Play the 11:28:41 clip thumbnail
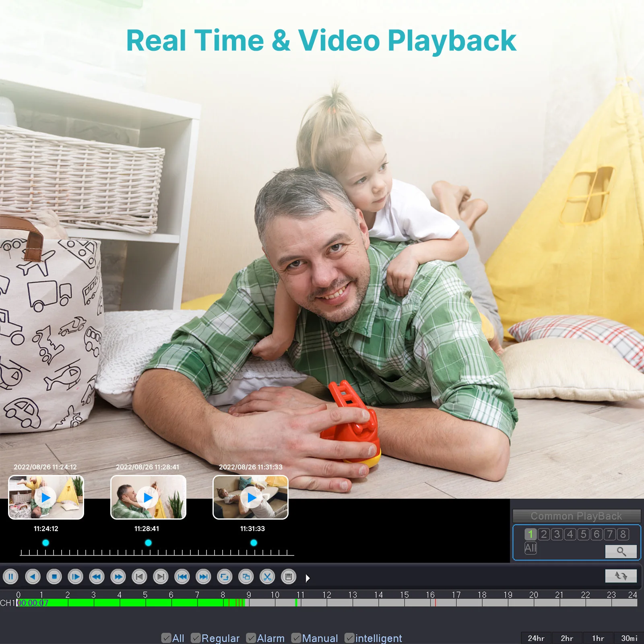The image size is (644, 644). pos(148,497)
